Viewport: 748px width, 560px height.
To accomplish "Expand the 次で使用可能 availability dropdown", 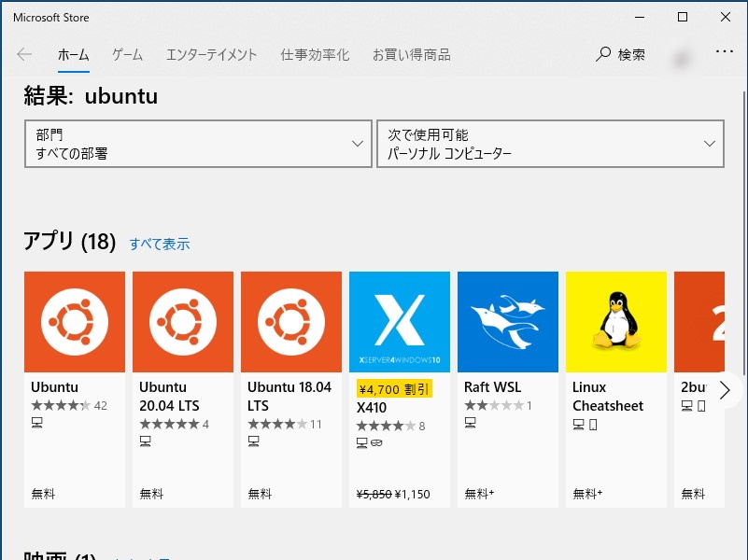I will coord(550,143).
